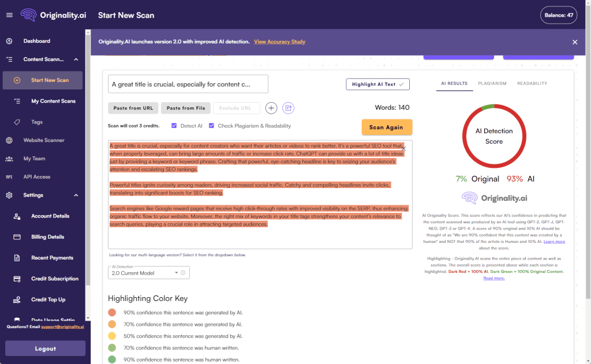Click the 70% human written light-green swatch
Viewport: 591px width, 364px height.
coord(112,348)
